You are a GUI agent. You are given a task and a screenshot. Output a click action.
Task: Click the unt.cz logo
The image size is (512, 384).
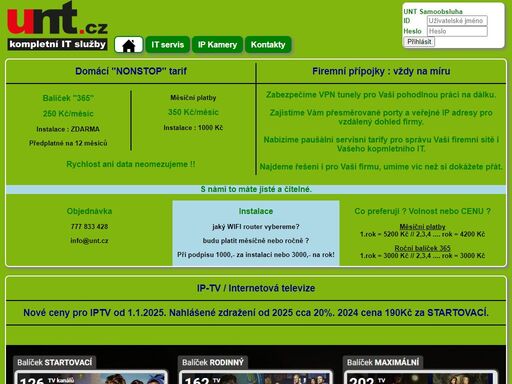(57, 18)
